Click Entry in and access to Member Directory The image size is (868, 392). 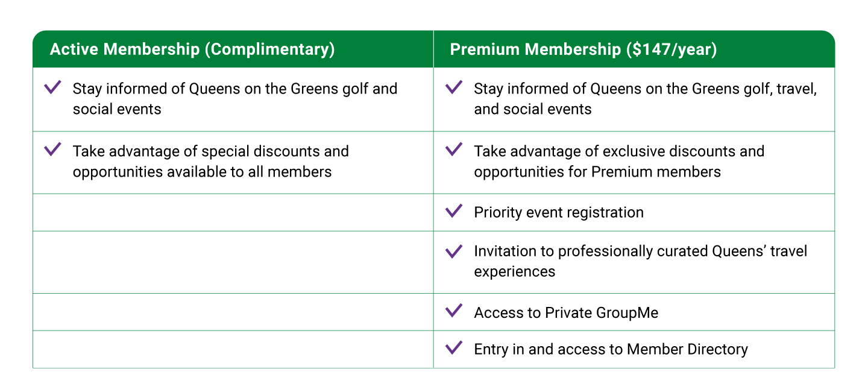click(611, 349)
